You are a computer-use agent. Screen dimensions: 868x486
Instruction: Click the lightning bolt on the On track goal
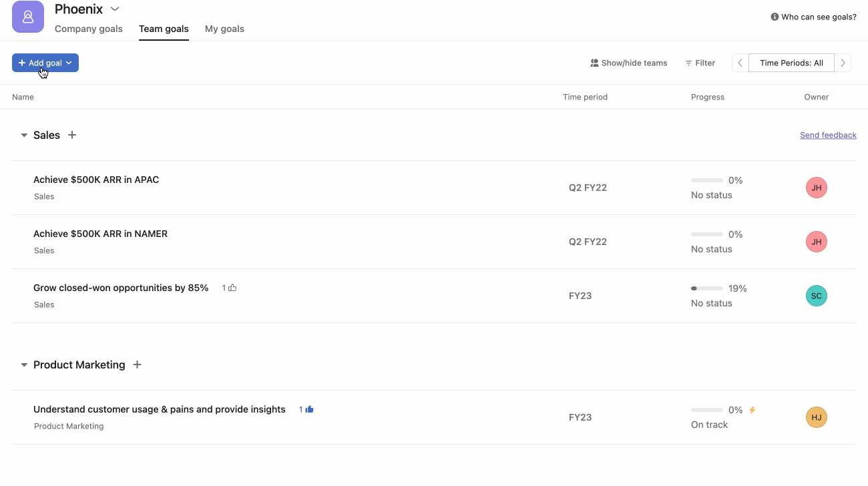(x=752, y=409)
